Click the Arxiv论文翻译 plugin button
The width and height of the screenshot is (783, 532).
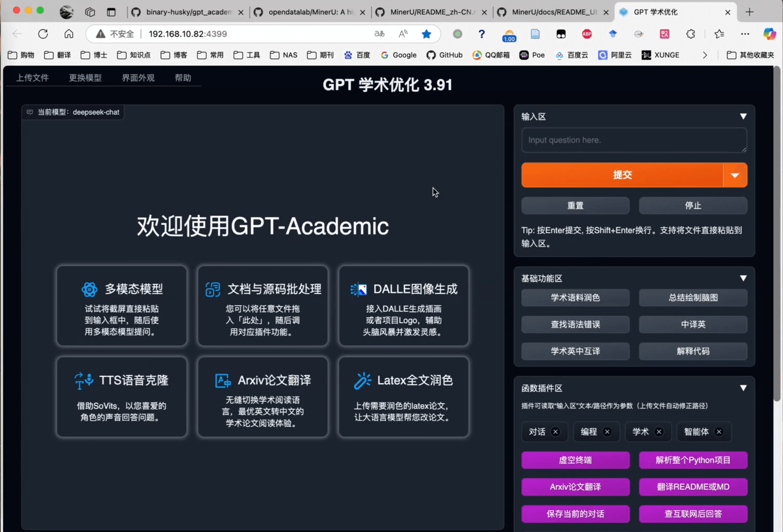pyautogui.click(x=575, y=487)
